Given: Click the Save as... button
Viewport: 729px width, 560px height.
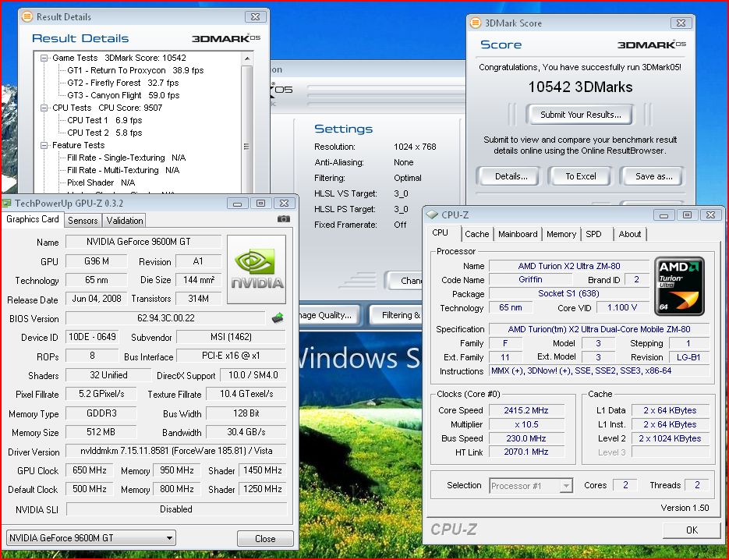Looking at the screenshot, I should 653,176.
